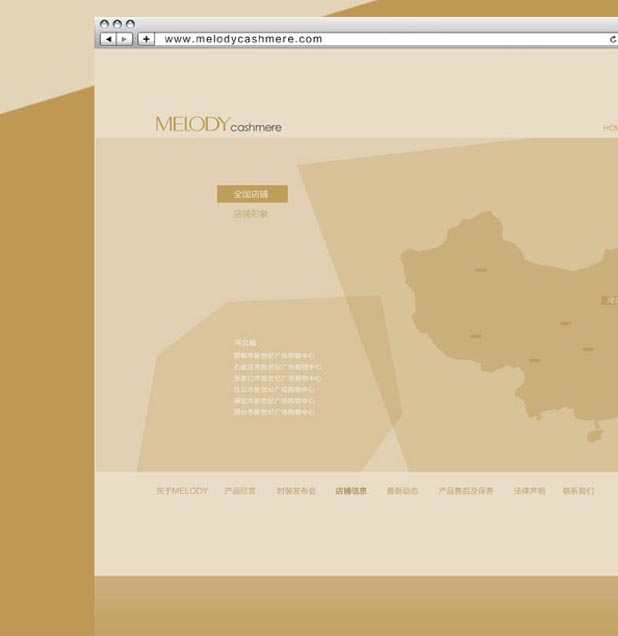This screenshot has height=636, width=618.
Task: Click the Tibet province marker on the map
Action: (x=475, y=336)
